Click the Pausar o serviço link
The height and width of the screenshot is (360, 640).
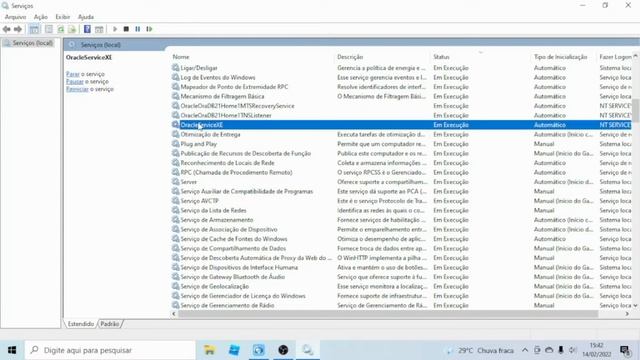75,81
